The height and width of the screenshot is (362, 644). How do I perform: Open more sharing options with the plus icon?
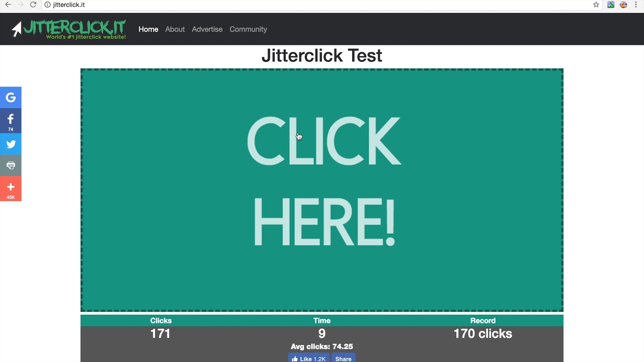(x=11, y=189)
